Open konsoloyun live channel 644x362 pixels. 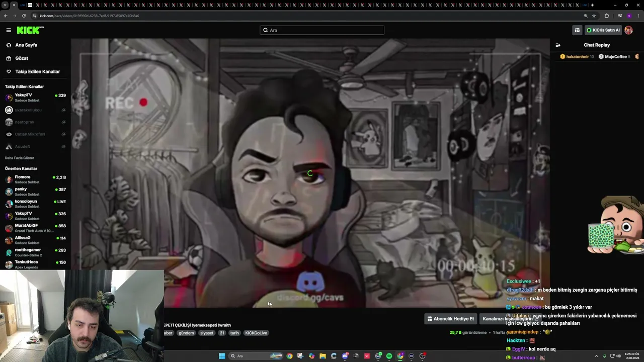point(35,204)
